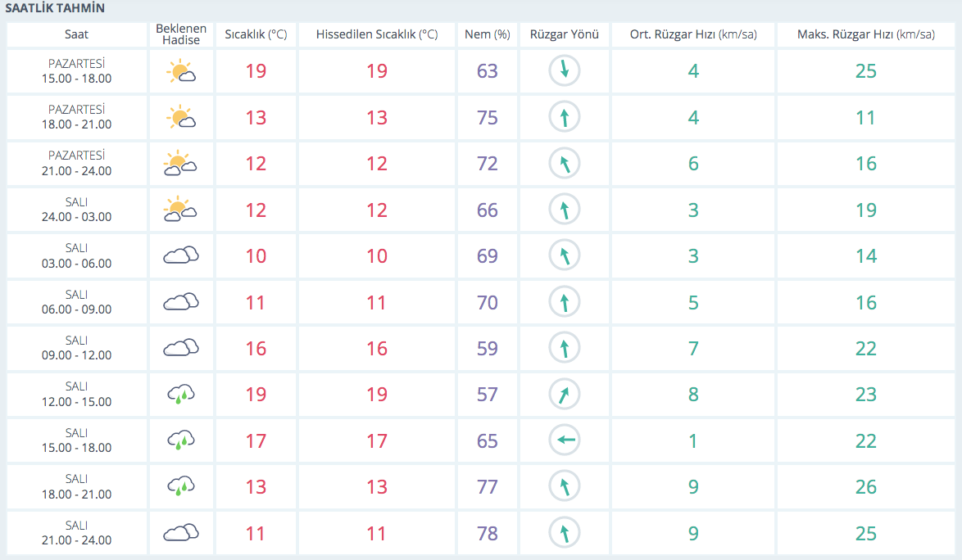This screenshot has height=560, width=962.
Task: Click the humidity value 78 for Salı 21.00 - 24.00
Action: [487, 534]
